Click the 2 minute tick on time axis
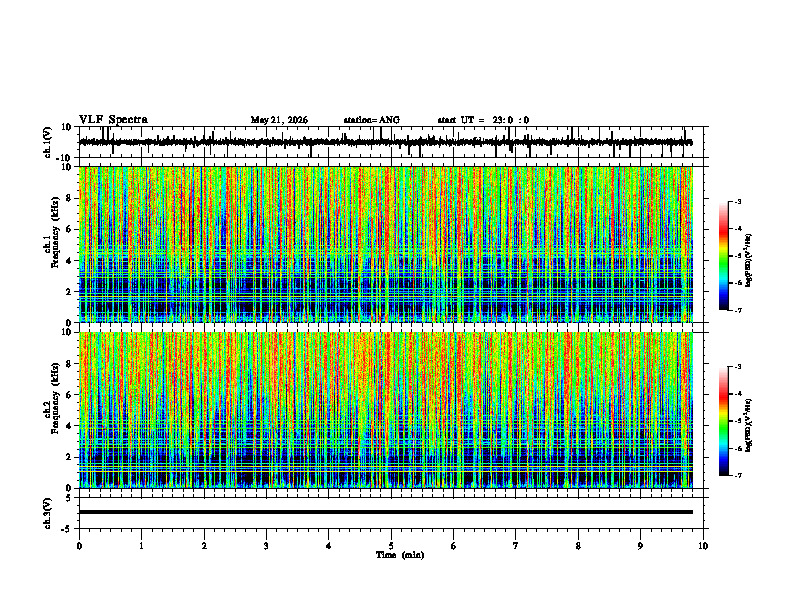 click(x=204, y=546)
